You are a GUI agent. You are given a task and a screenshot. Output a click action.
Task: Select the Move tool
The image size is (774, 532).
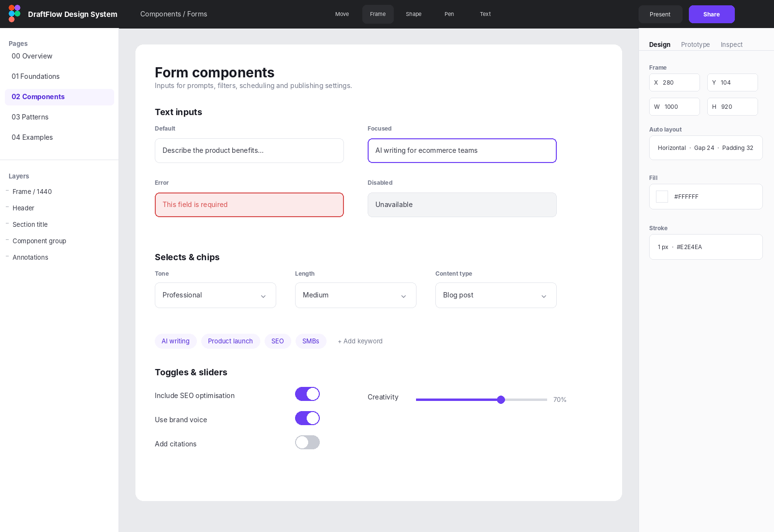(x=342, y=14)
